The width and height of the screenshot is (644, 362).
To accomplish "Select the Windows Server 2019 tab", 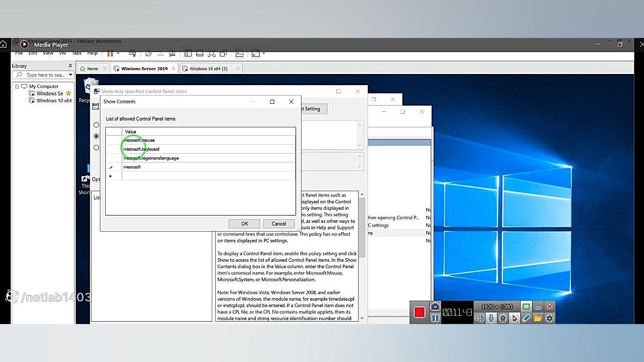I will pyautogui.click(x=145, y=69).
